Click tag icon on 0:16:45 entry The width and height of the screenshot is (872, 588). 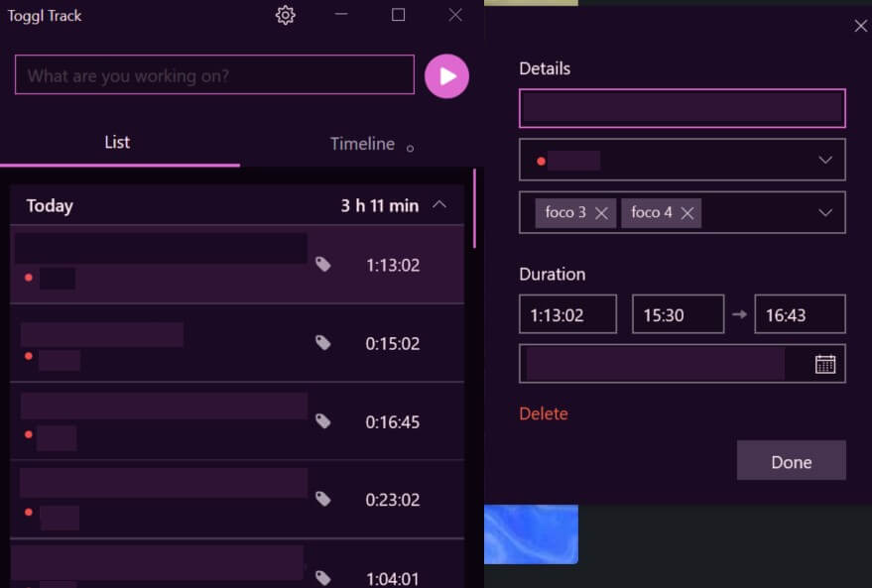click(323, 421)
